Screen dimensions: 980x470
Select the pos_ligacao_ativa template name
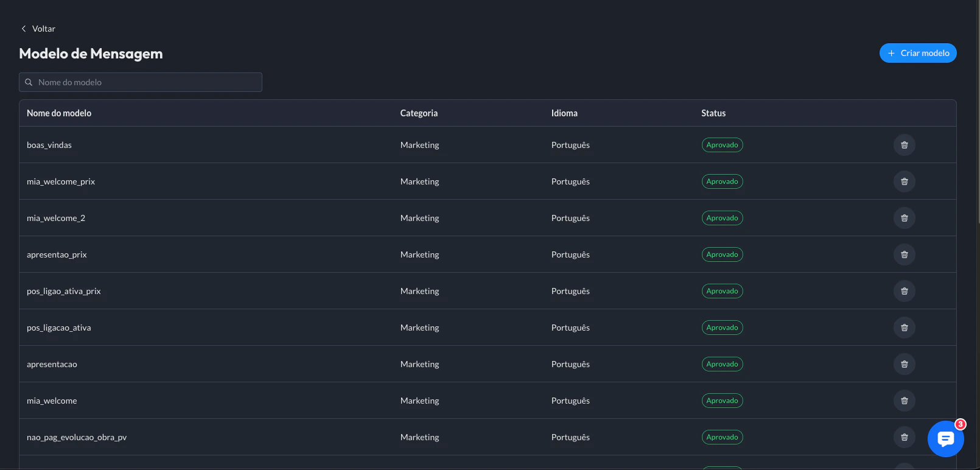coord(59,328)
